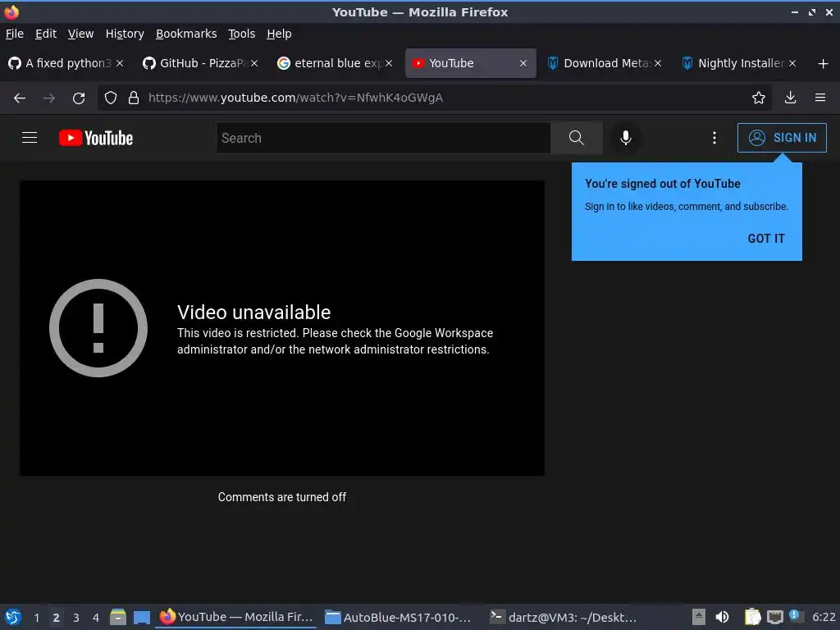Click the network tray icon

774,617
